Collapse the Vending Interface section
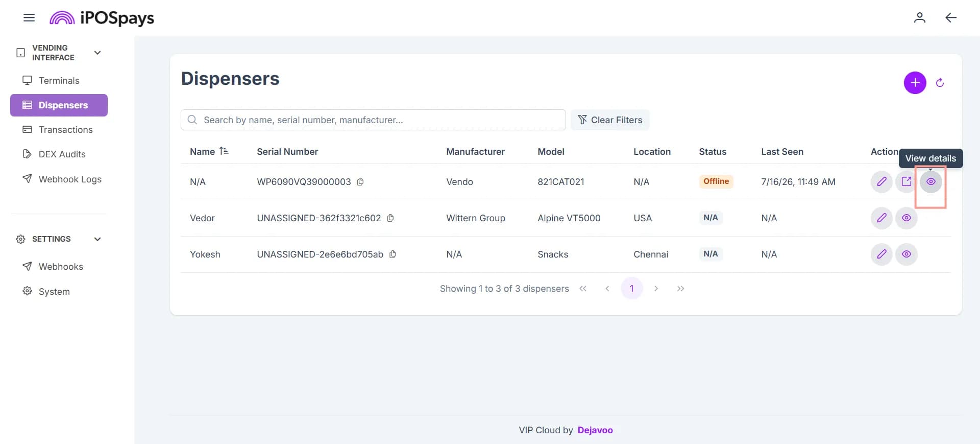 click(x=97, y=53)
